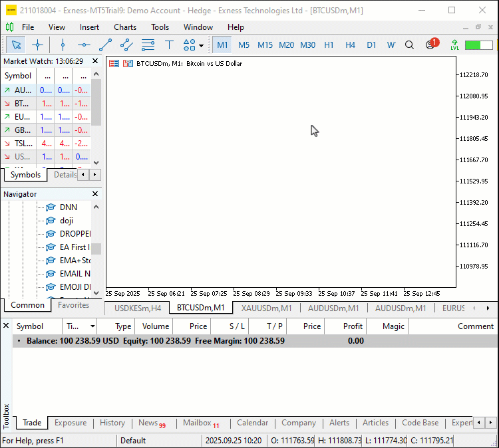The width and height of the screenshot is (499, 448).
Task: Switch chart to M5 timeframe
Action: (x=244, y=45)
